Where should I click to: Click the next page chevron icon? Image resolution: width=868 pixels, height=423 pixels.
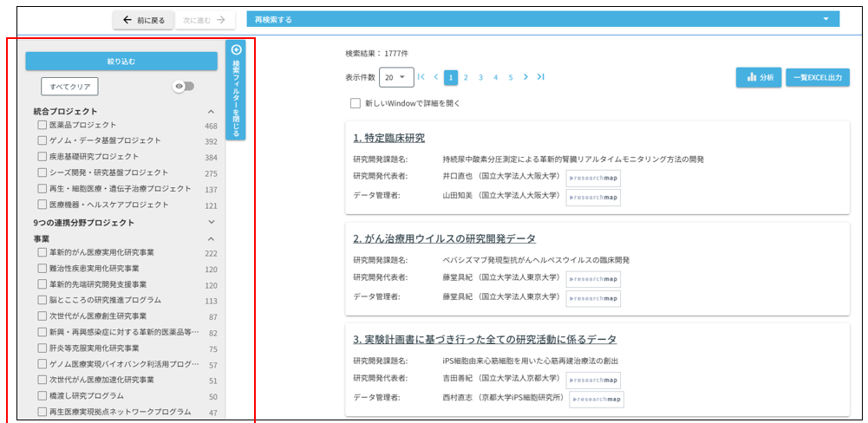tap(525, 77)
